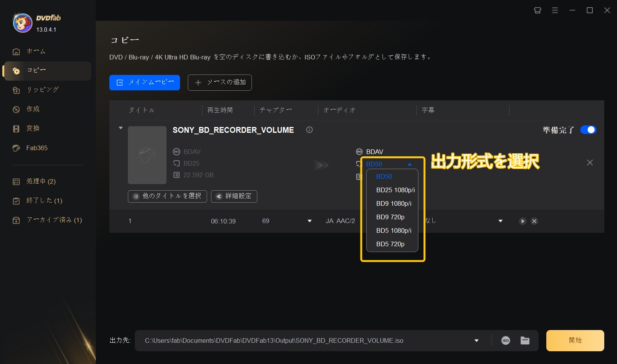Collapse the BD50 output dropdown
The height and width of the screenshot is (364, 617).
(x=410, y=164)
